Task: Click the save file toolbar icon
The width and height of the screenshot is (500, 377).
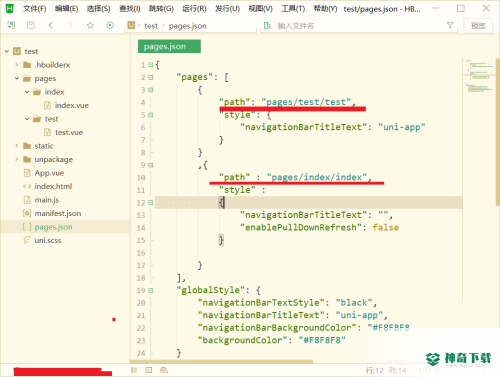Action: 31,25
